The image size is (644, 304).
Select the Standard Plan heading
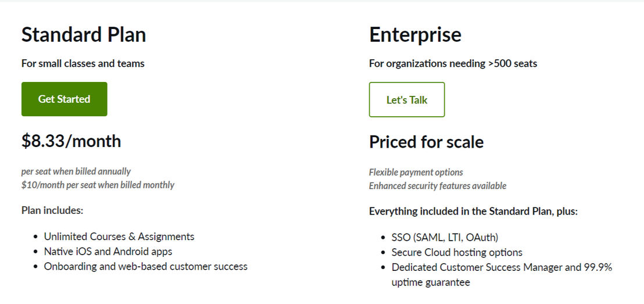[x=84, y=34]
